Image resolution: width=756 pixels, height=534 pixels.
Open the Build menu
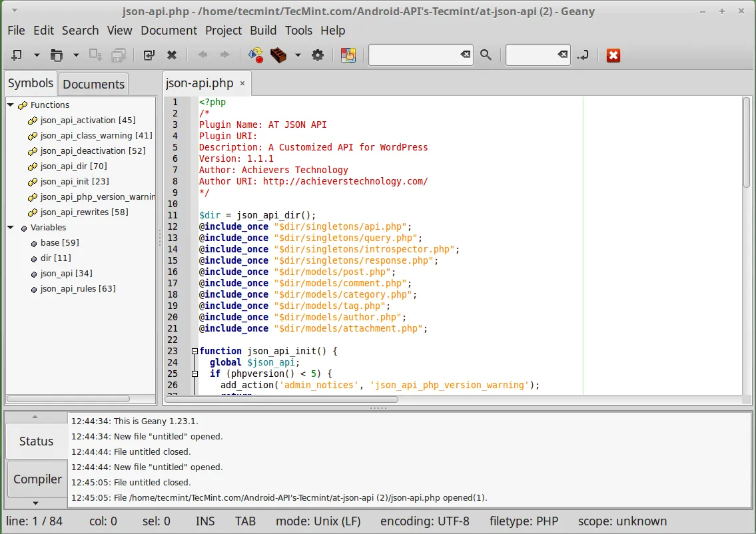click(263, 31)
